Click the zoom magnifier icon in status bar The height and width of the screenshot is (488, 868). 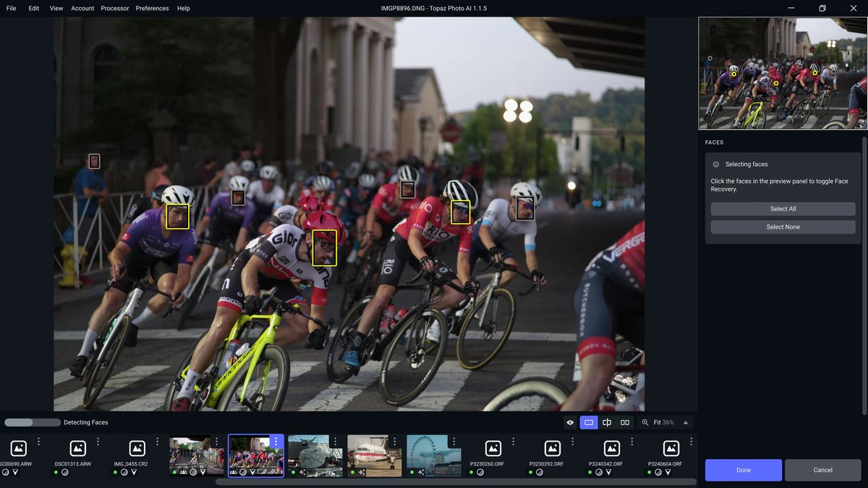pyautogui.click(x=644, y=421)
